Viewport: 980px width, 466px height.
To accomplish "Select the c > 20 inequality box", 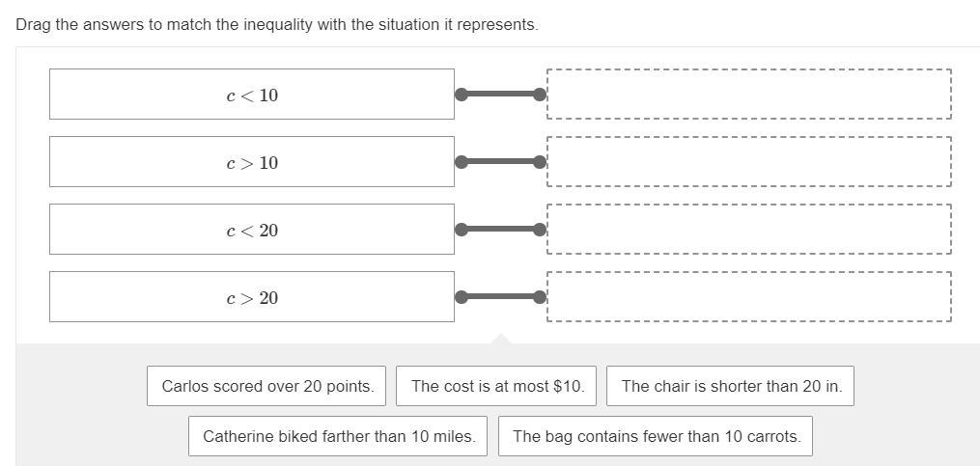I will click(252, 297).
